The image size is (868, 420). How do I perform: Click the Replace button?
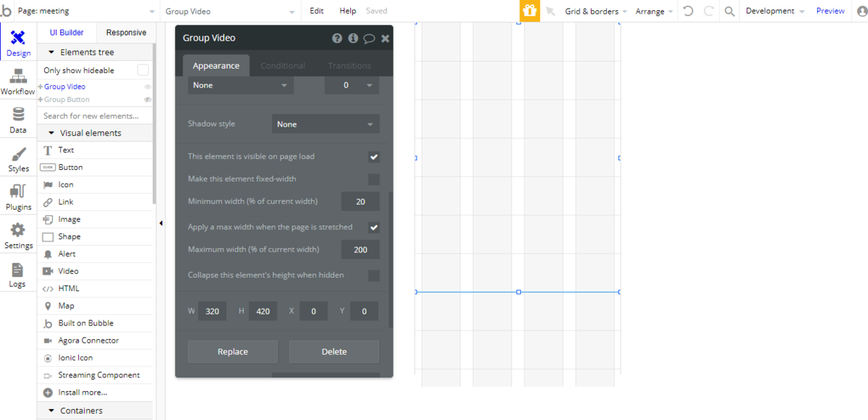(x=233, y=352)
